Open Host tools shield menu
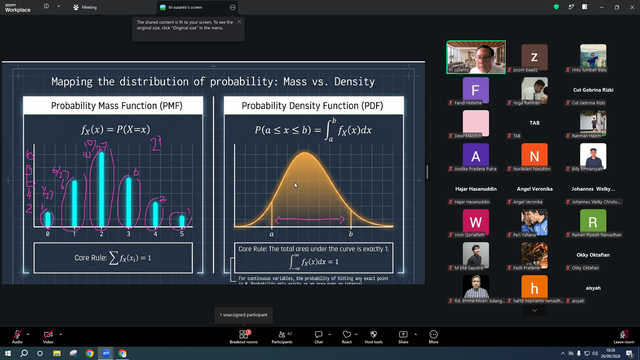The image size is (640, 360). pyautogui.click(x=373, y=337)
